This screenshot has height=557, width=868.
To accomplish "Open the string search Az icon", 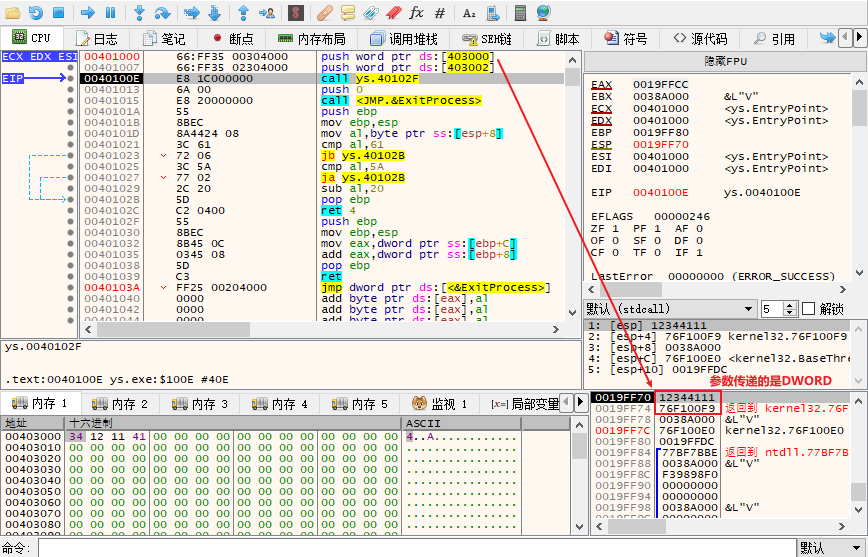I will tap(469, 12).
